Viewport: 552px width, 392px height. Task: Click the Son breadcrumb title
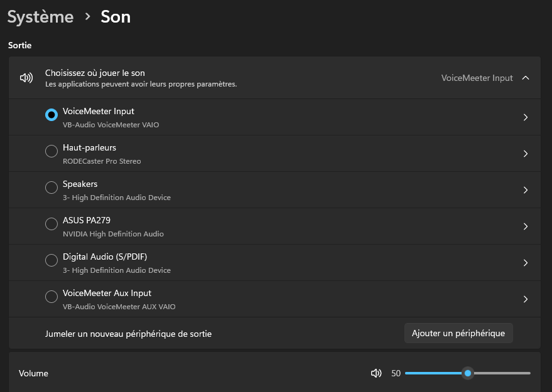pos(116,17)
